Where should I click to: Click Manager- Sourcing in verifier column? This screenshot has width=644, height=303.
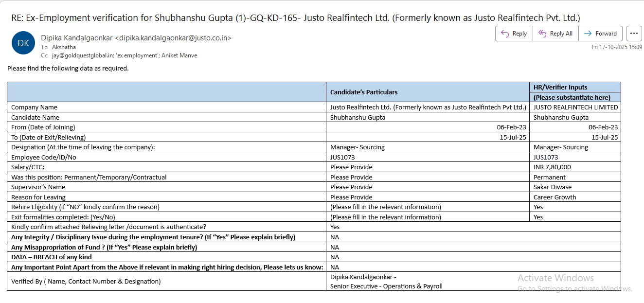click(561, 147)
